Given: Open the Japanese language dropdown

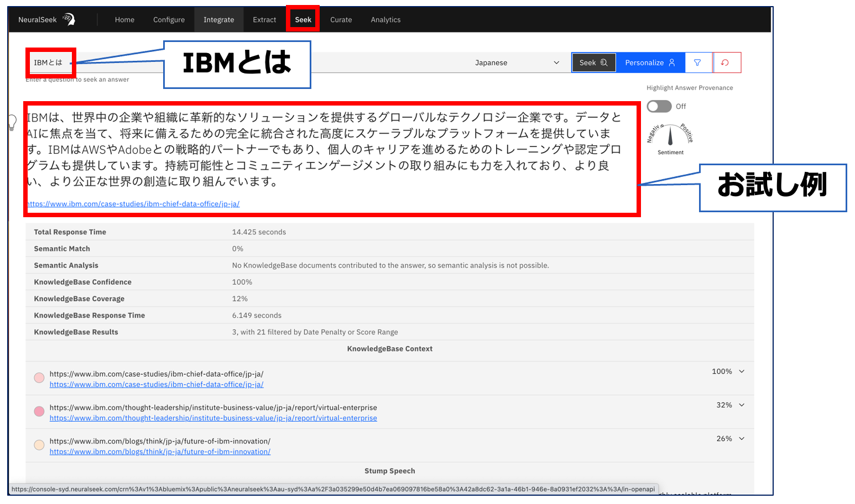Looking at the screenshot, I should [518, 62].
